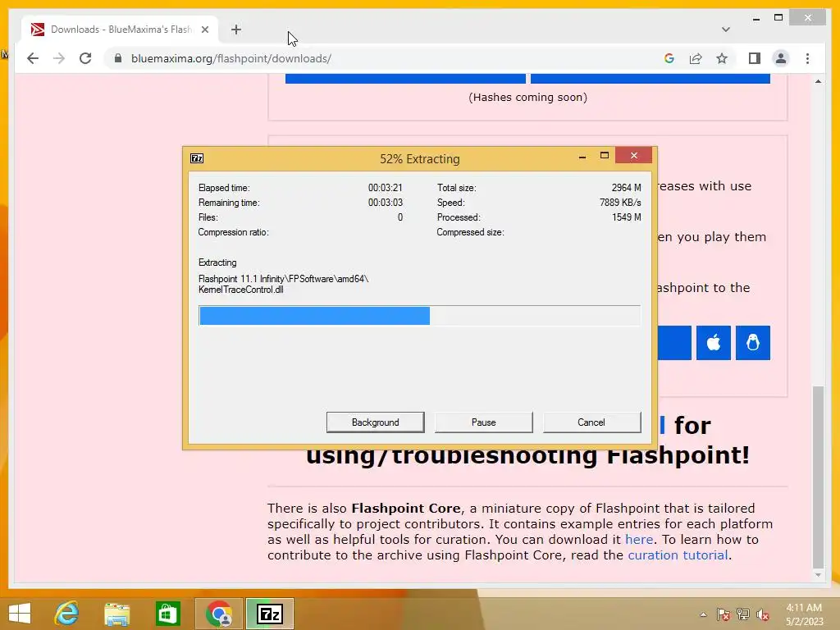Open a new Chrome tab
The width and height of the screenshot is (840, 630).
point(236,30)
